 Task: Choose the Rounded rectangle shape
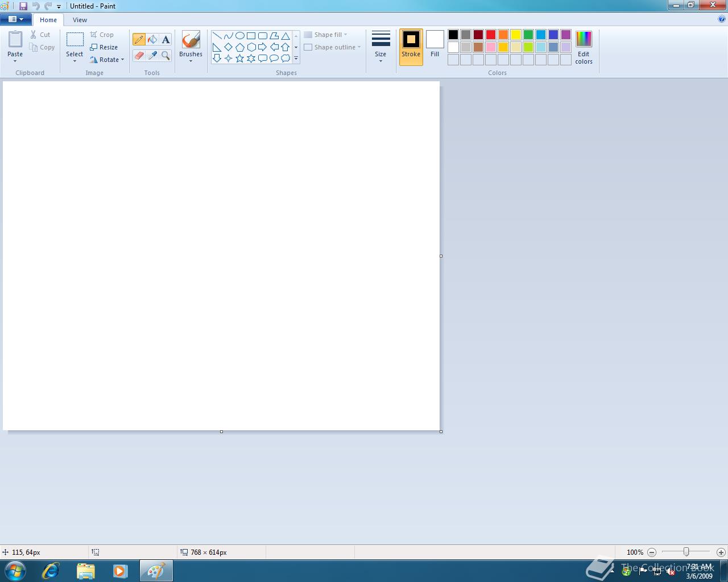(x=262, y=36)
